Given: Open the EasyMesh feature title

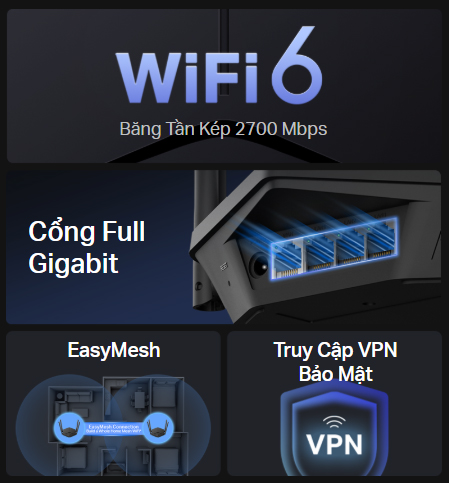Looking at the screenshot, I should 114,350.
